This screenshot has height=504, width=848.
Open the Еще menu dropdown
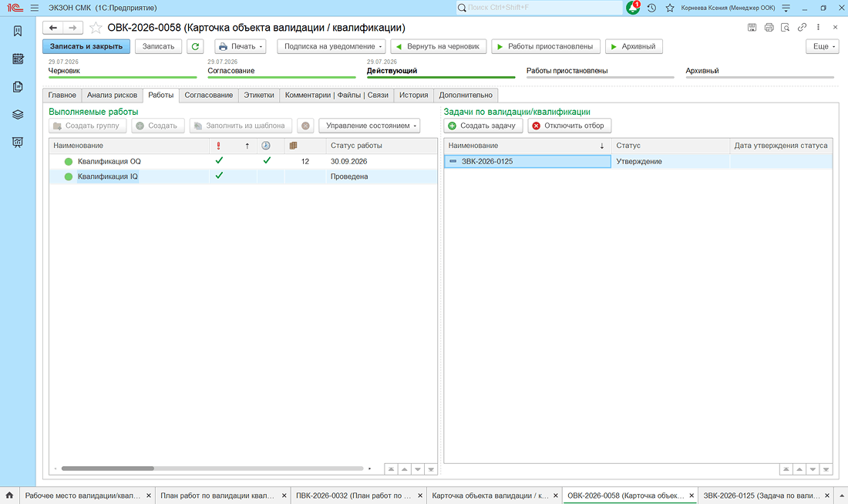click(822, 46)
